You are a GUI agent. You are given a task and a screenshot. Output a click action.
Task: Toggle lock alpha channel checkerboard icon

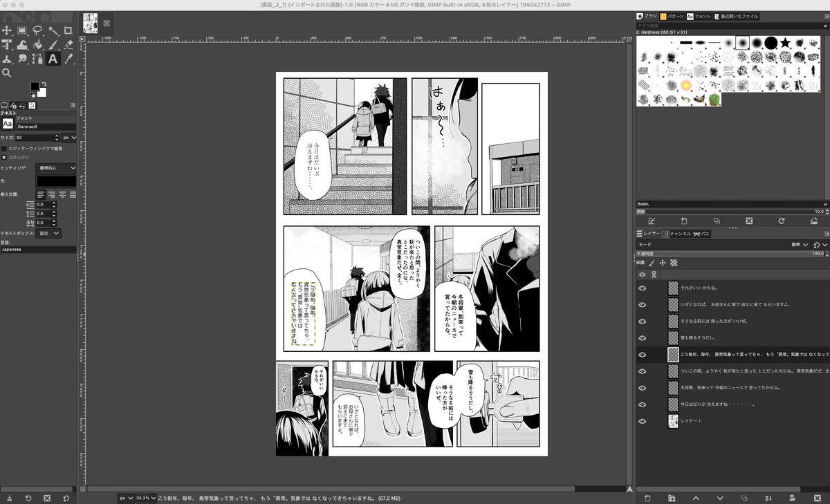tap(674, 263)
